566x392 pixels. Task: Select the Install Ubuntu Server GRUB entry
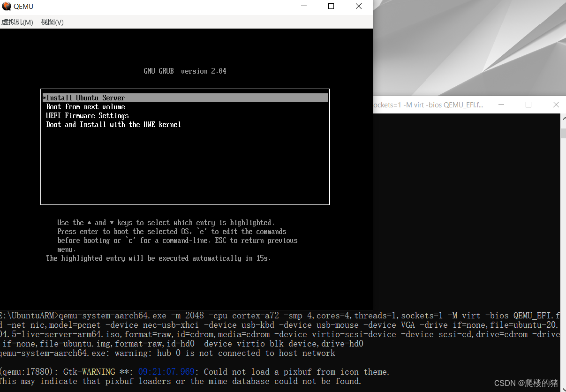point(185,98)
